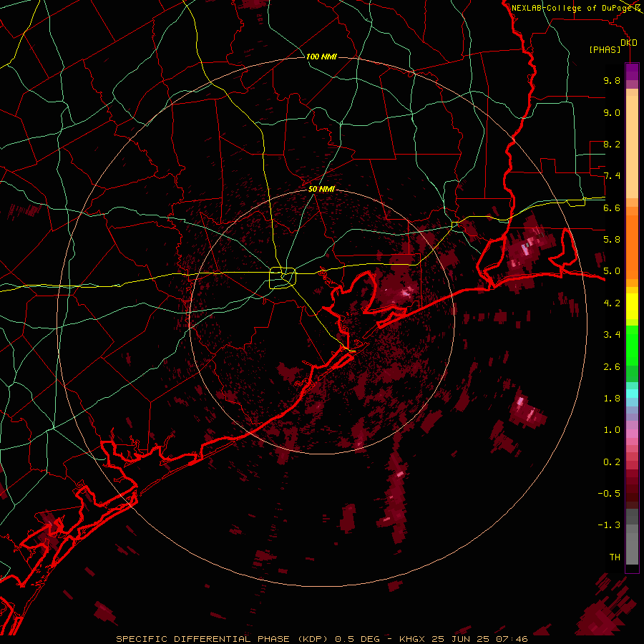Click the 100 NMI range ring label
The width and height of the screenshot is (644, 644).
(321, 57)
